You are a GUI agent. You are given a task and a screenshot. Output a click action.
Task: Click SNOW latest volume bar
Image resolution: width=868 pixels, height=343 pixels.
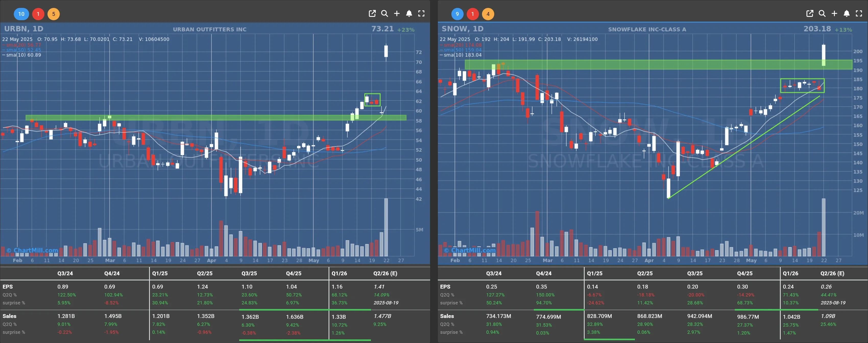coord(824,227)
